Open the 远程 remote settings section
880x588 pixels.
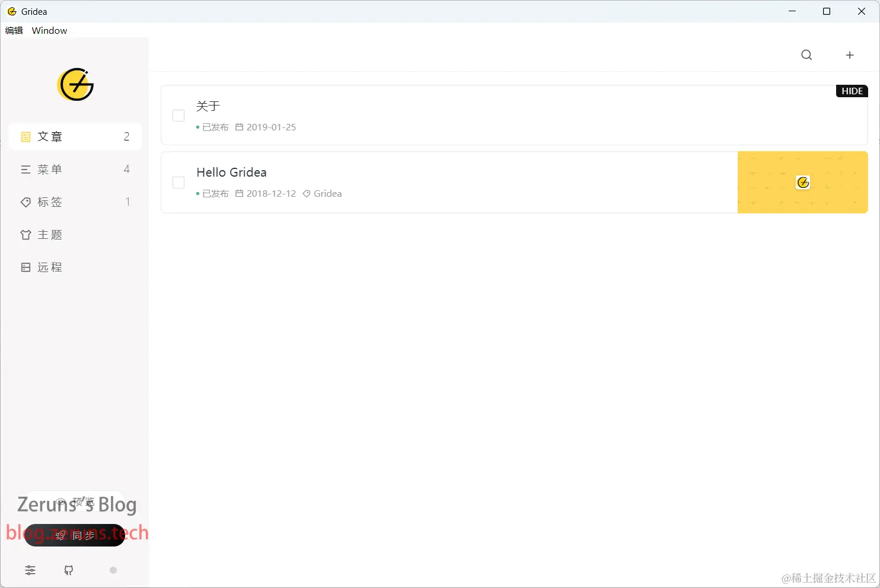click(75, 267)
